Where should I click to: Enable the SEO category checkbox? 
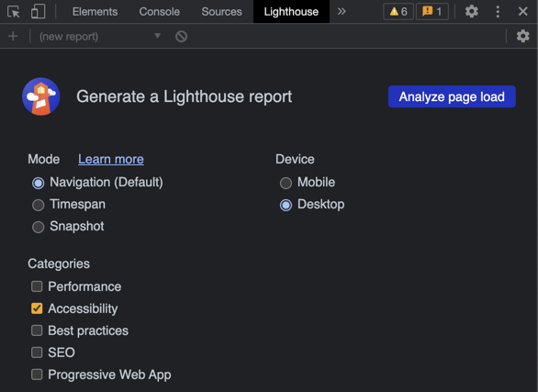click(37, 353)
